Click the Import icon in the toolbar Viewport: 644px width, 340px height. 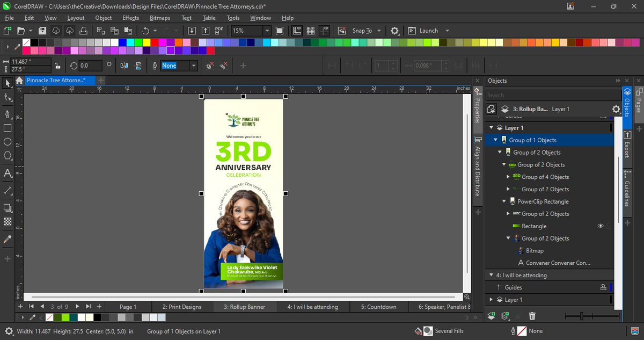(x=192, y=31)
